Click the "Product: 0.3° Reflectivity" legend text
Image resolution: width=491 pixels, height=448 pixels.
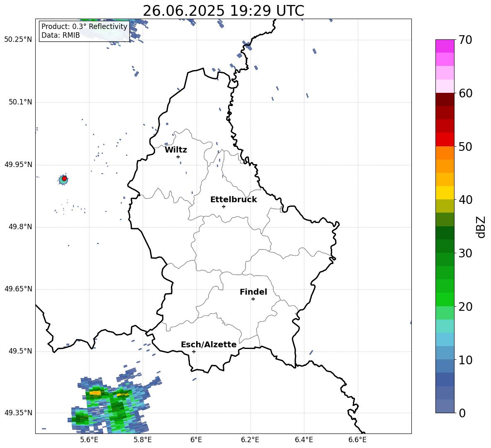click(84, 27)
